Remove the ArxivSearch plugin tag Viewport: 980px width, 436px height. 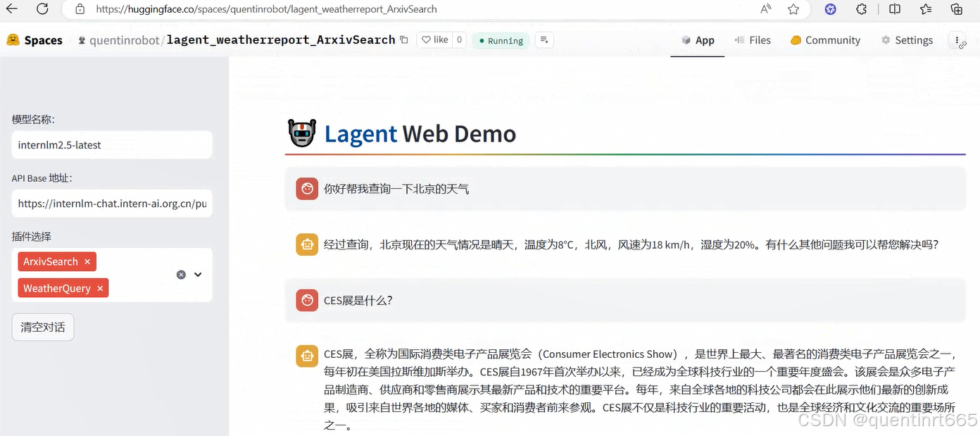(x=87, y=261)
